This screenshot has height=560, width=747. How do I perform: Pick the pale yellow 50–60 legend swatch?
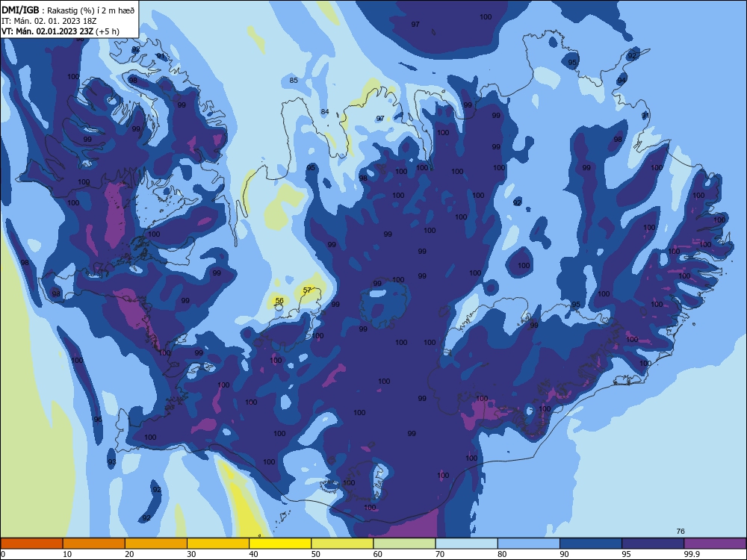click(x=342, y=544)
